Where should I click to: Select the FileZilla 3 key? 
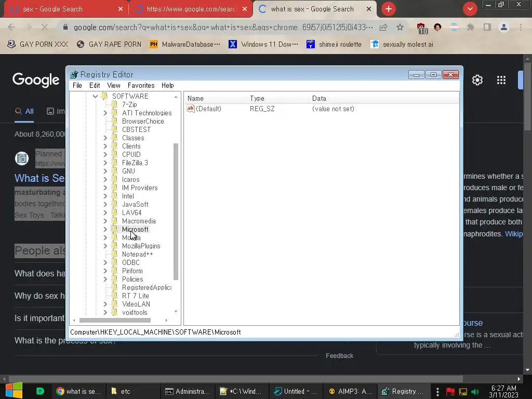pos(135,163)
